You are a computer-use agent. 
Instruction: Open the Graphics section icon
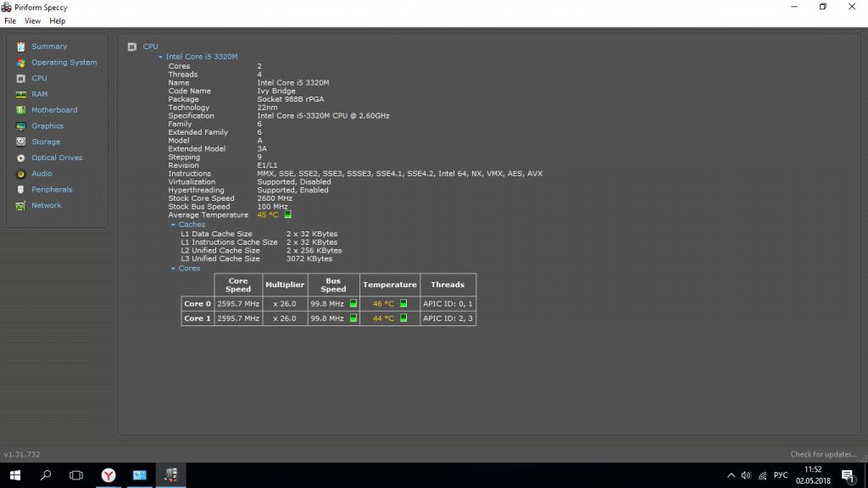click(21, 126)
